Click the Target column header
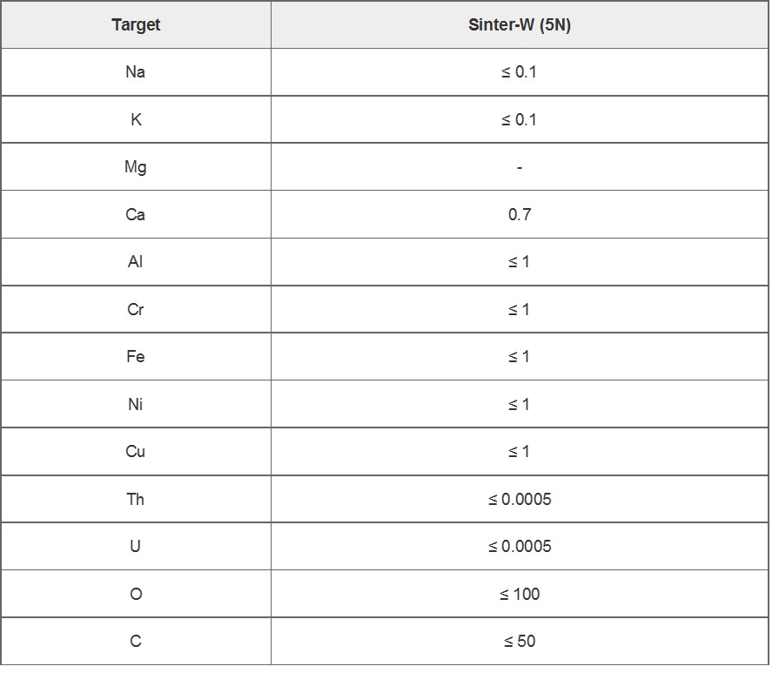Image resolution: width=772 pixels, height=700 pixels. (136, 24)
